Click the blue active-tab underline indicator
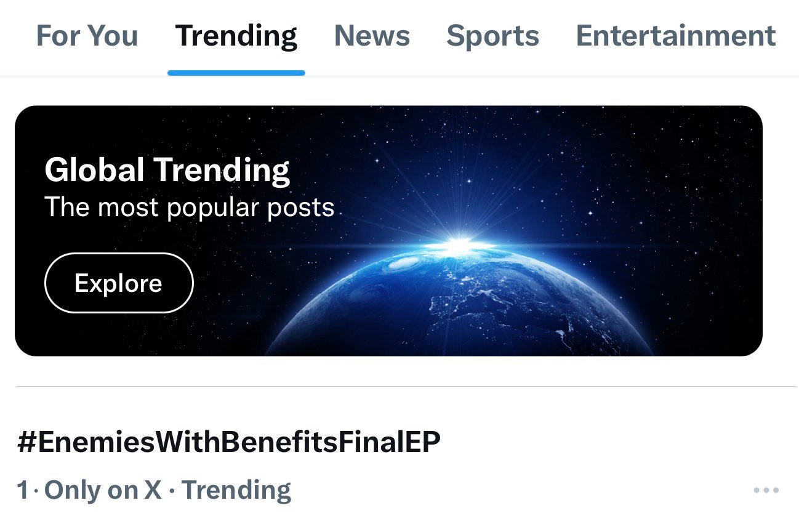Image resolution: width=799 pixels, height=532 pixels. pyautogui.click(x=236, y=73)
